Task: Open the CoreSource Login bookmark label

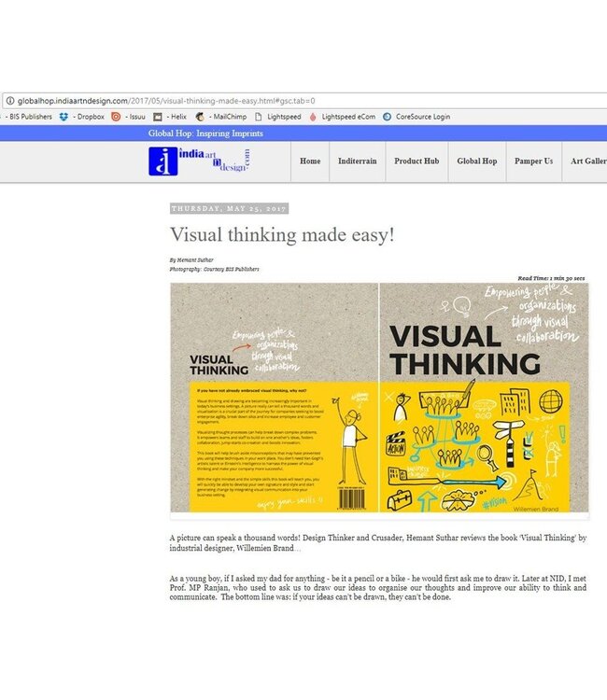Action: pyautogui.click(x=423, y=117)
